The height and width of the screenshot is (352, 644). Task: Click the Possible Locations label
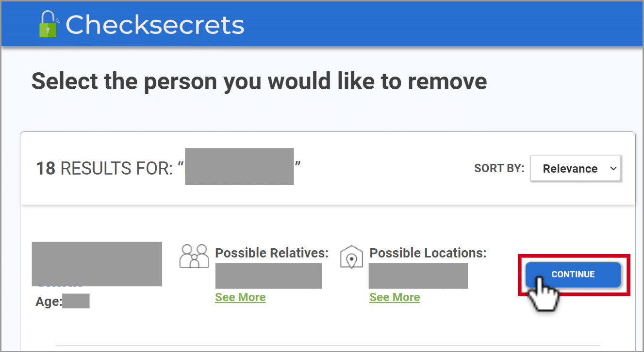428,253
